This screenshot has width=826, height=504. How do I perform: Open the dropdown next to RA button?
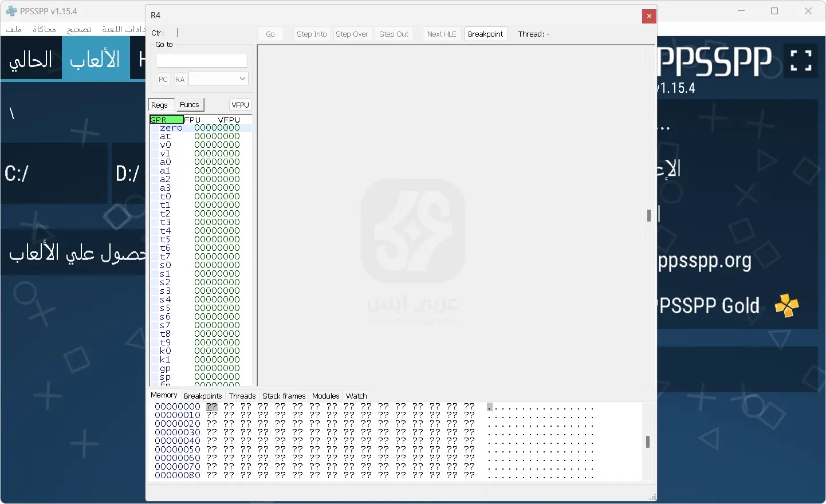coord(218,79)
